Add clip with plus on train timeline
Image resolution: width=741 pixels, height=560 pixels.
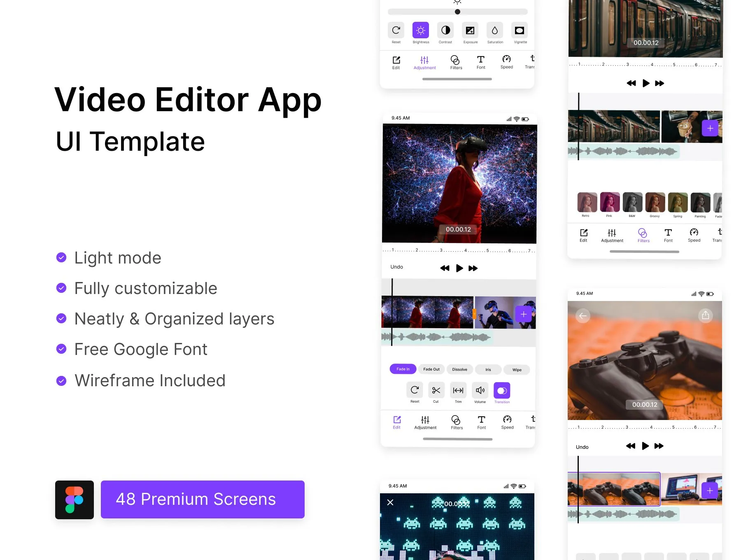pos(710,128)
